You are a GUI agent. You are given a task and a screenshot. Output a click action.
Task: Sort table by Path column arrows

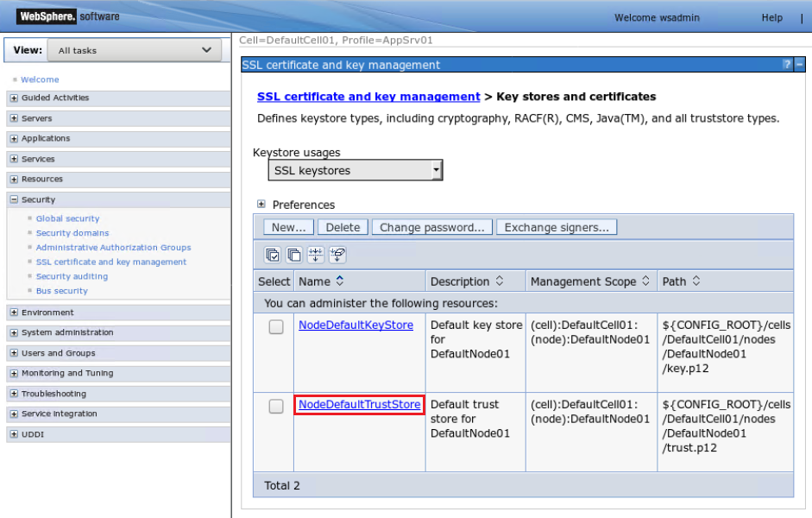696,281
